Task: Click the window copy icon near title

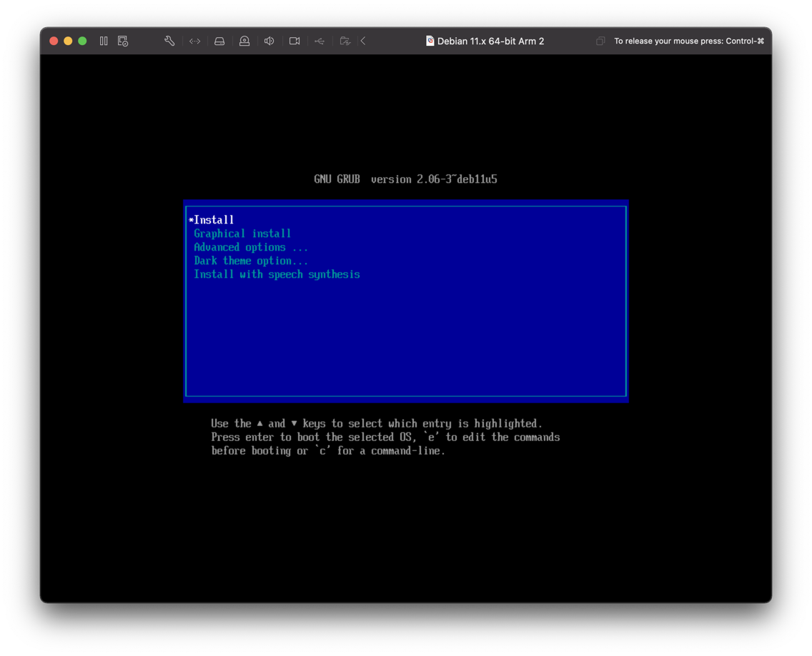Action: (x=600, y=41)
